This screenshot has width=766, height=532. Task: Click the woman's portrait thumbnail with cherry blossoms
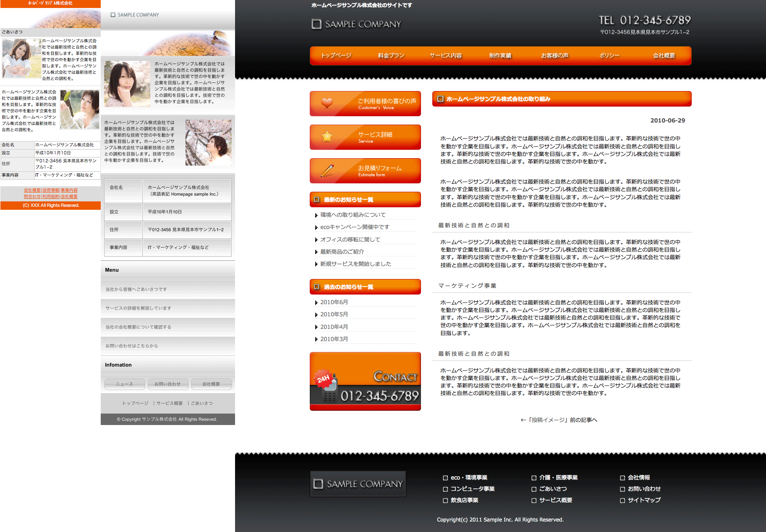tap(209, 143)
